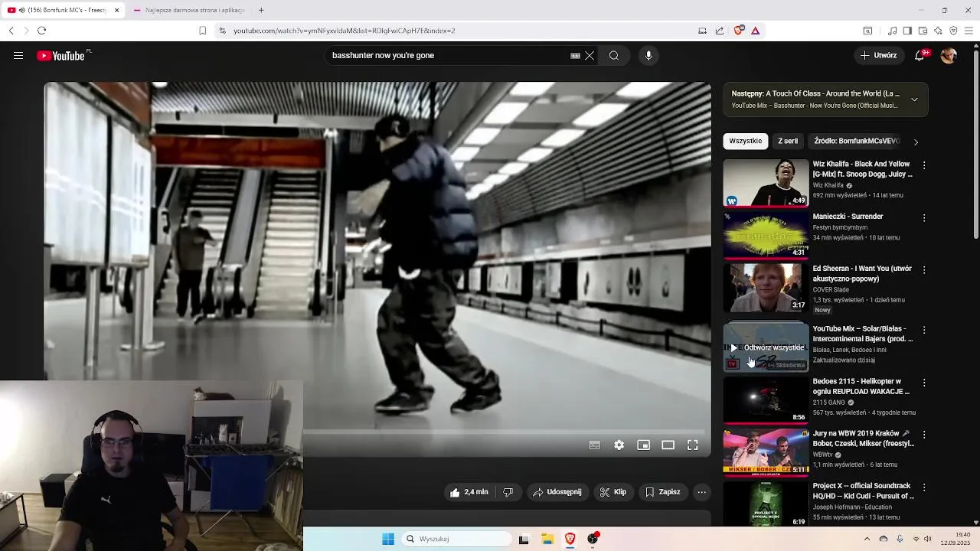Save the video with Zapisz button

663,492
